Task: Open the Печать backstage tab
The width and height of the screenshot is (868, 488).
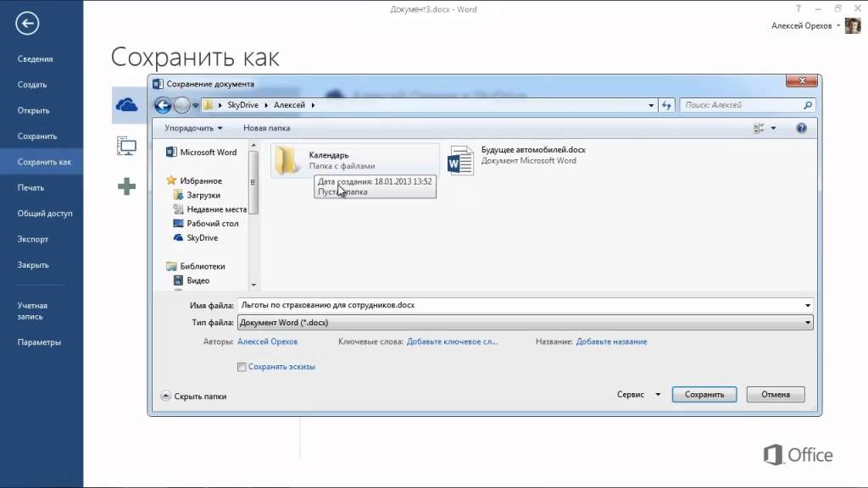Action: [42, 187]
